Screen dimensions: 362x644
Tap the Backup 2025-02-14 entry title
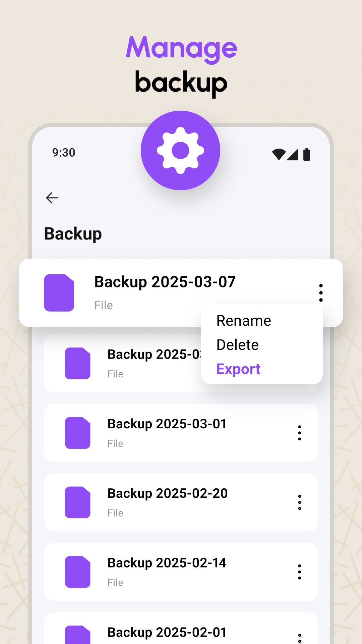(167, 563)
